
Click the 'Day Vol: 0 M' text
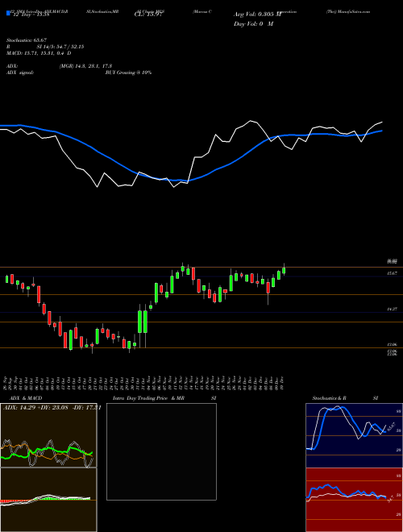[253, 23]
